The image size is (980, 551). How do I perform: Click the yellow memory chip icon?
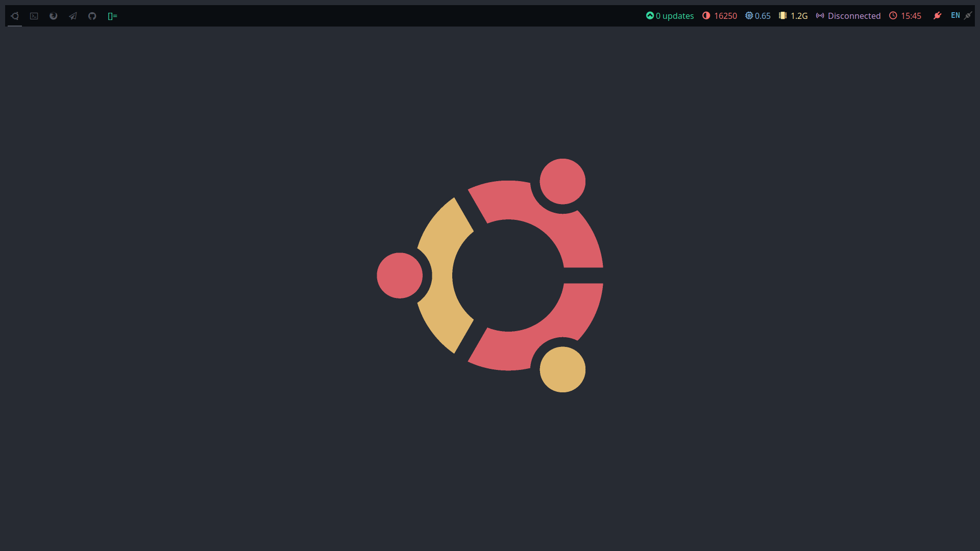[782, 15]
